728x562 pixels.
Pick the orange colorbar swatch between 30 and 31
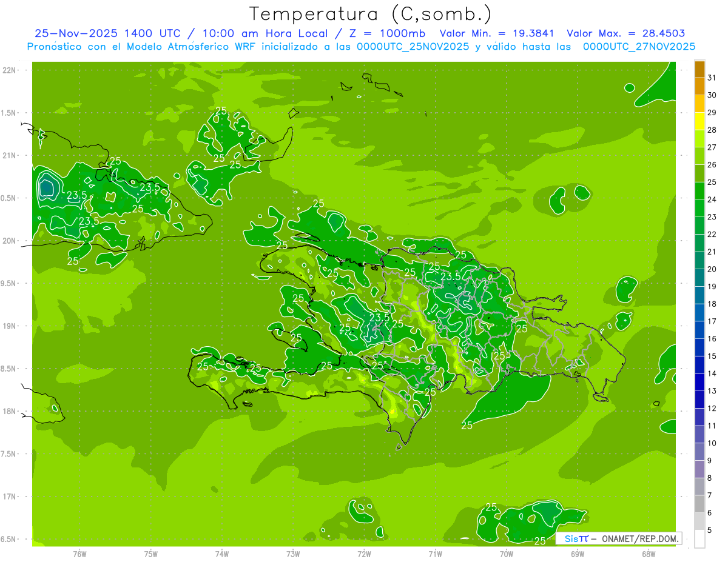[699, 86]
